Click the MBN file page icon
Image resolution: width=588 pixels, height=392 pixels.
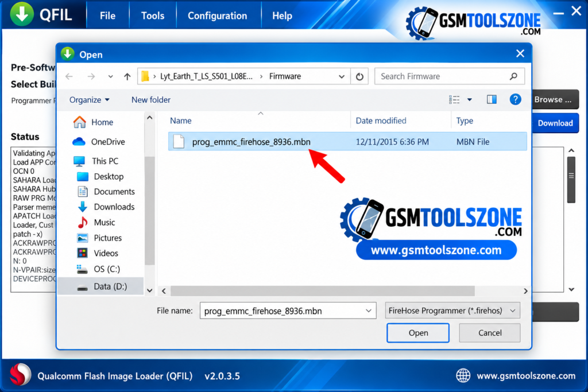point(179,142)
